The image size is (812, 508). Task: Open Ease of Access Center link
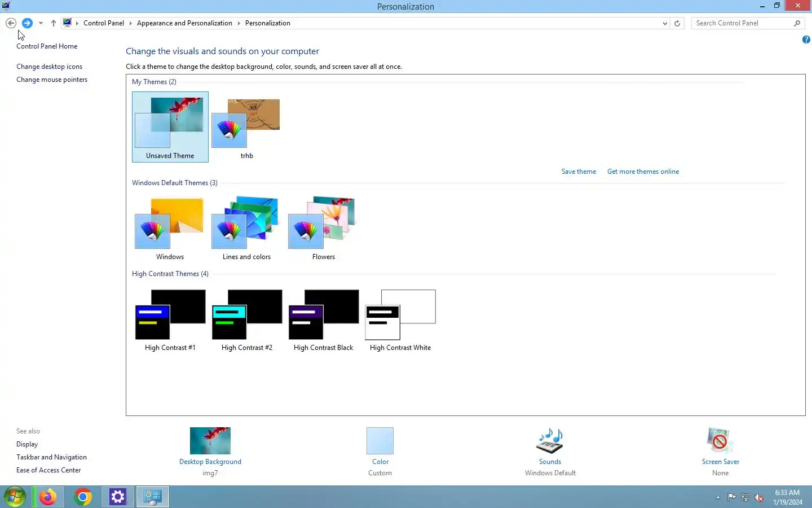coord(48,470)
